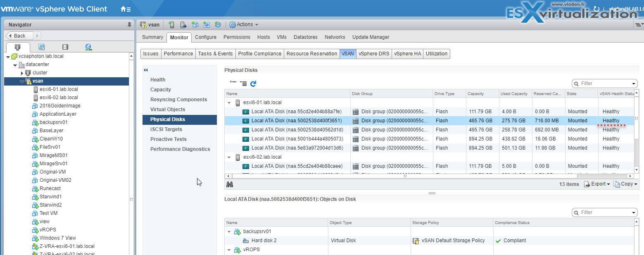Image resolution: width=644 pixels, height=255 pixels.
Task: Select the Tasks & Events sub-tab
Action: (x=215, y=54)
